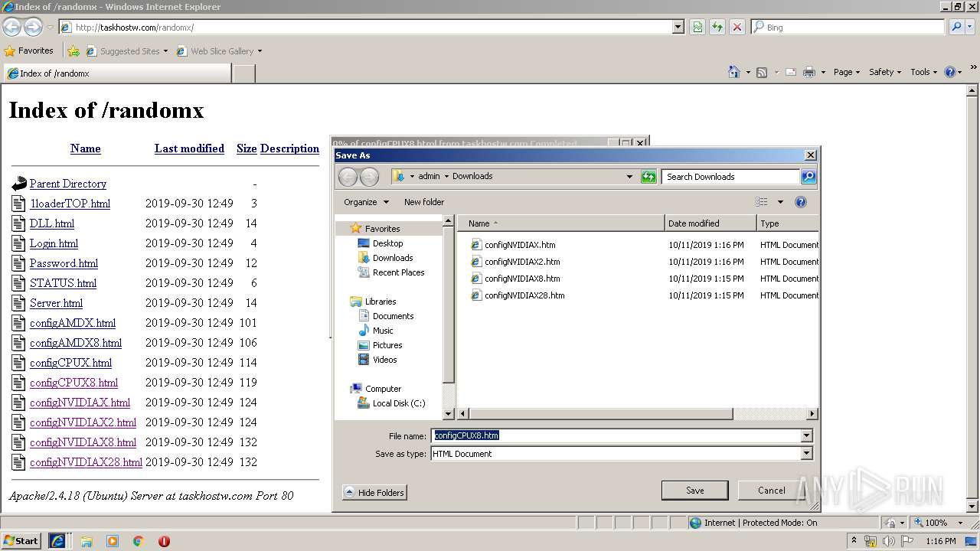Click the admin breadcrumb in path bar
Viewport: 980px width, 551px height.
coord(429,176)
